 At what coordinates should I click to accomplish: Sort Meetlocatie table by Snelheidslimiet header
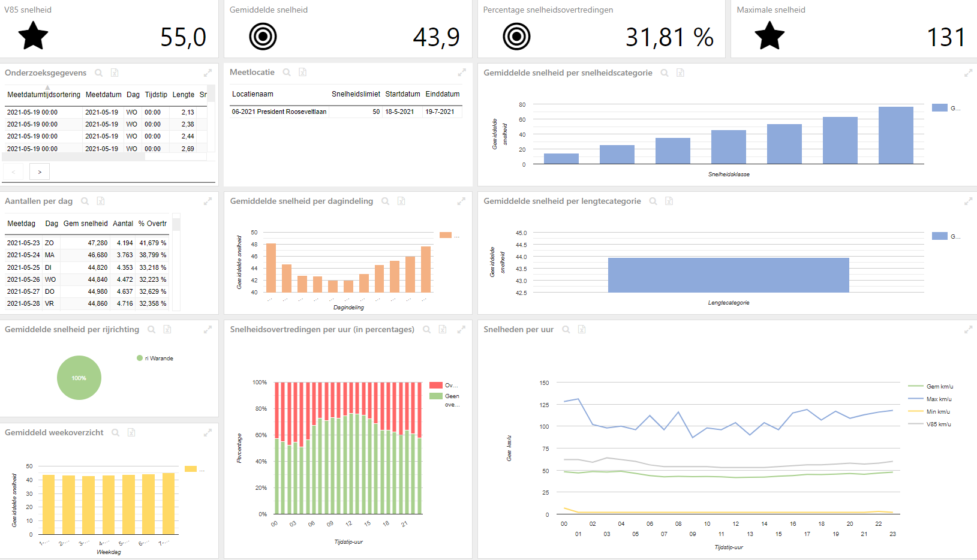point(356,94)
